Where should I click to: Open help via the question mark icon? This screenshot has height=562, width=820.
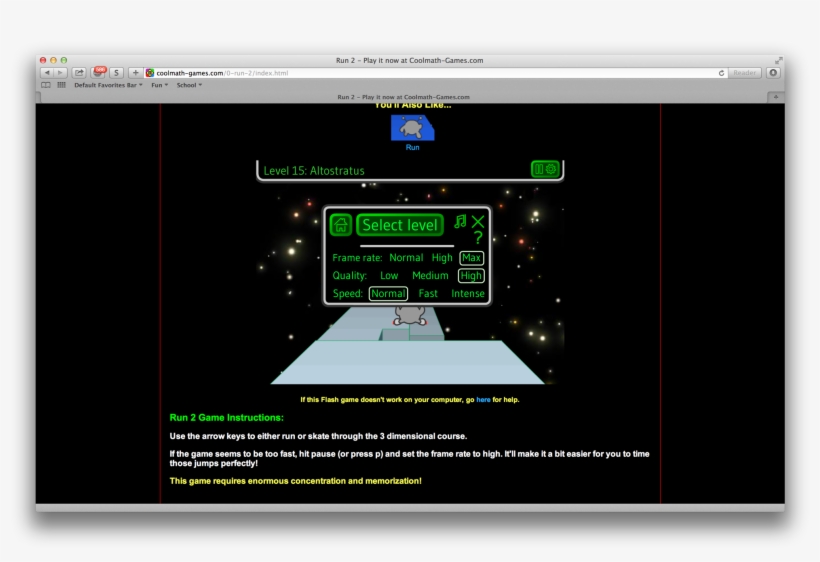click(478, 238)
